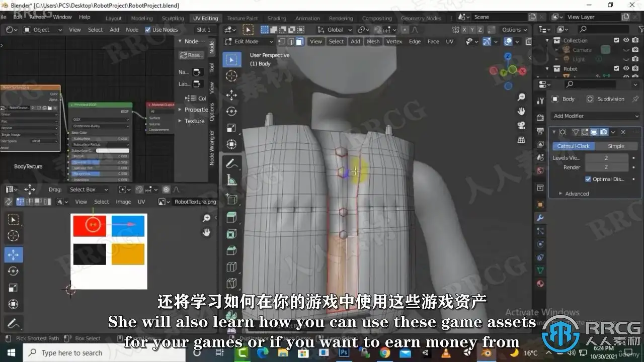Toggle the Optimal Display checkbox
The width and height of the screenshot is (644, 362).
[588, 179]
